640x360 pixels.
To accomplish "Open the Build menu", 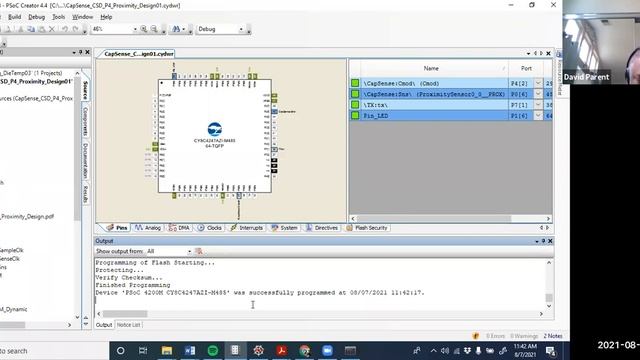I will 14,17.
